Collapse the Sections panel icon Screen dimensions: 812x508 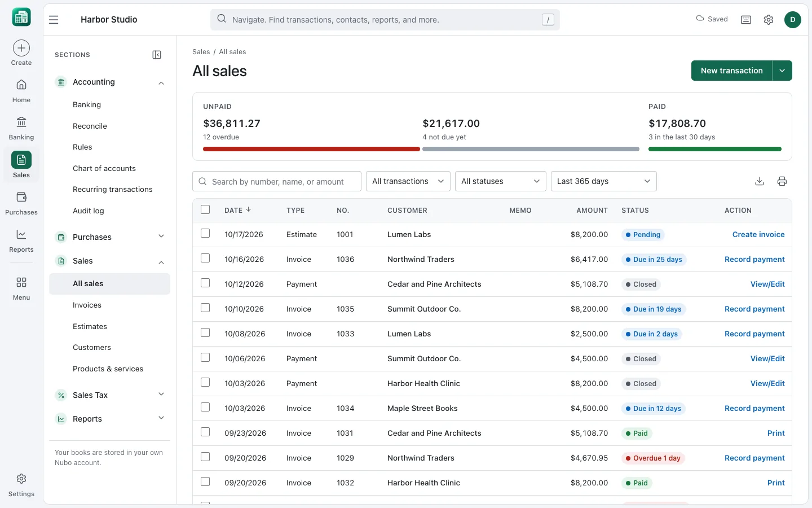pos(157,55)
